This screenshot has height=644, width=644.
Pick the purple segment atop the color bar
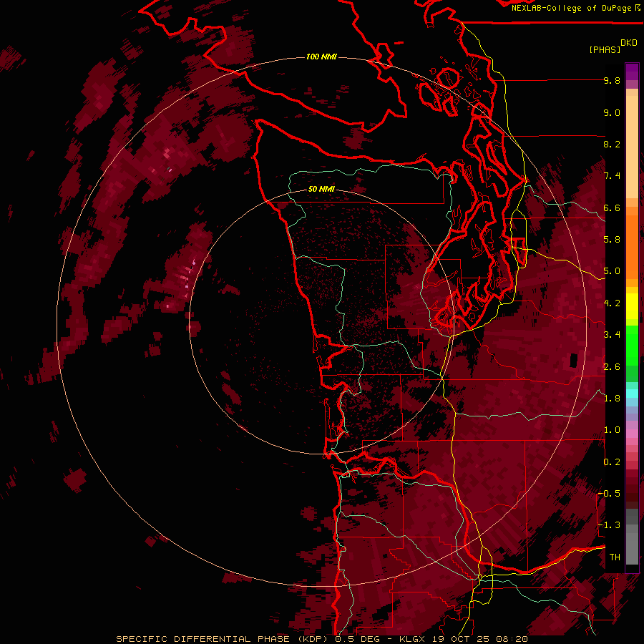pos(632,72)
